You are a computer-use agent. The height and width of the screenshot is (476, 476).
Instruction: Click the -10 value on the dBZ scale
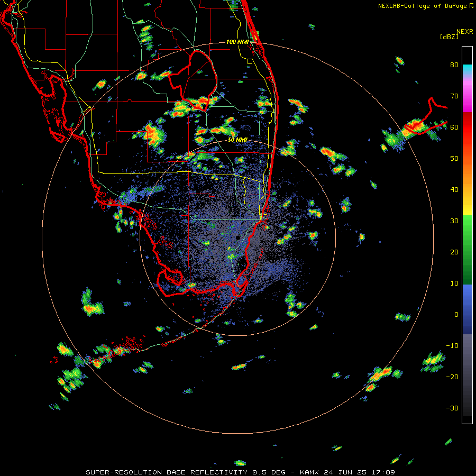click(452, 346)
